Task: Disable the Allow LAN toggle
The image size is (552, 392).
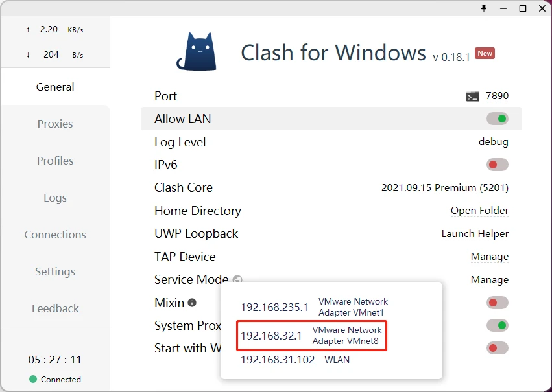Action: tap(497, 119)
